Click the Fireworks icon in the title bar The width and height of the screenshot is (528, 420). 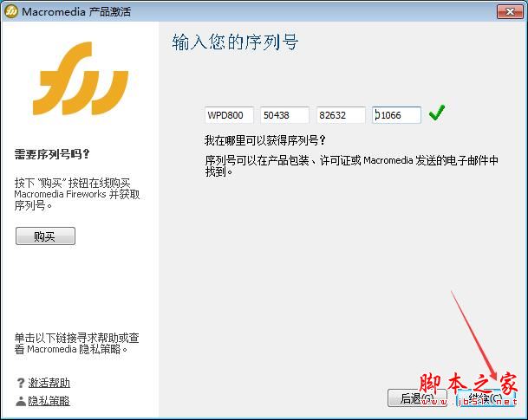click(x=11, y=11)
